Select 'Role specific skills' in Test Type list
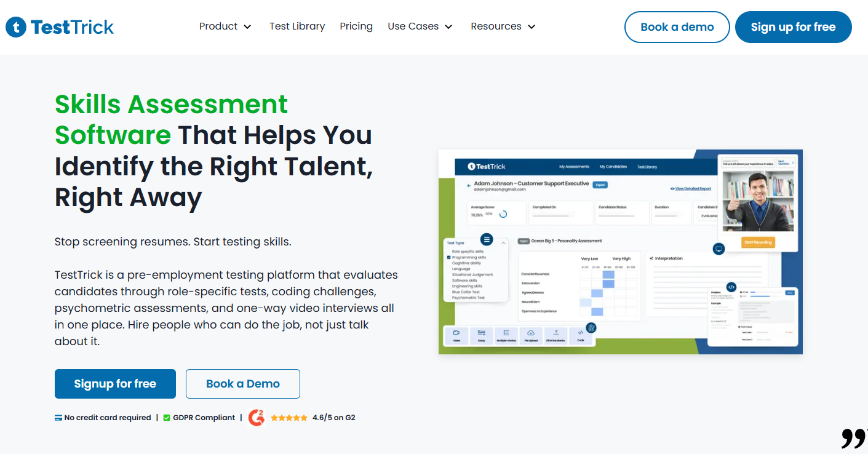 coord(468,252)
